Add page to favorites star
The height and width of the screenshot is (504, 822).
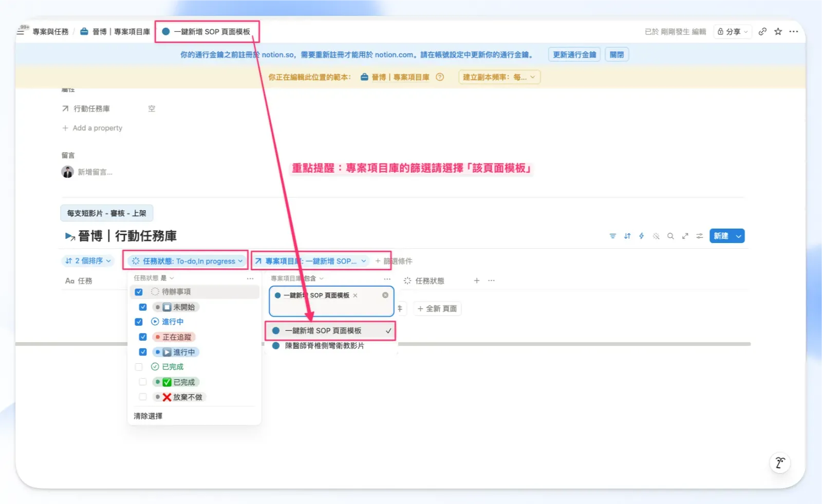pyautogui.click(x=778, y=32)
